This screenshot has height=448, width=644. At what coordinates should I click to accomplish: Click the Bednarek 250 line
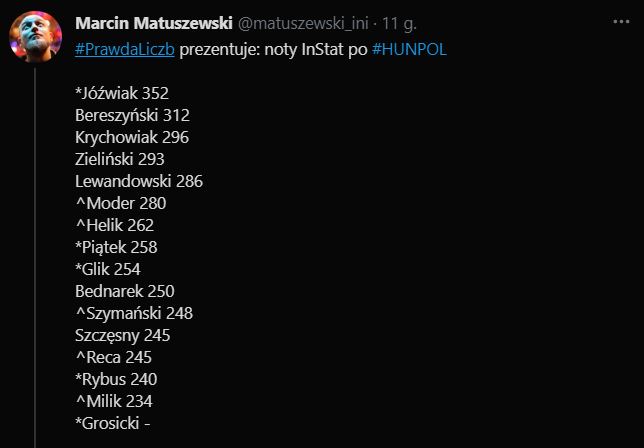tap(124, 291)
